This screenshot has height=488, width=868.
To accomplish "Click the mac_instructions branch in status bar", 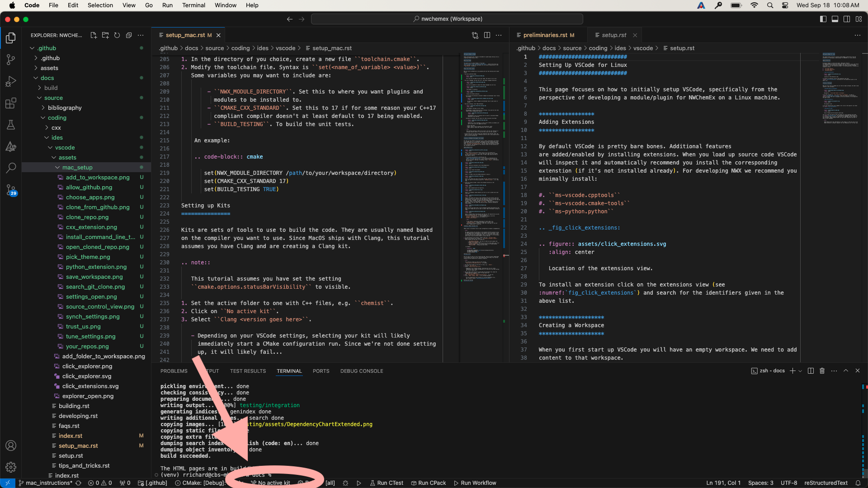I will click(x=45, y=483).
